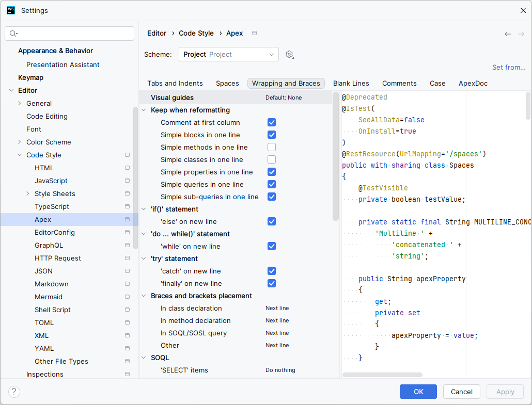Click project icon beside HTTP Request row

point(127,258)
